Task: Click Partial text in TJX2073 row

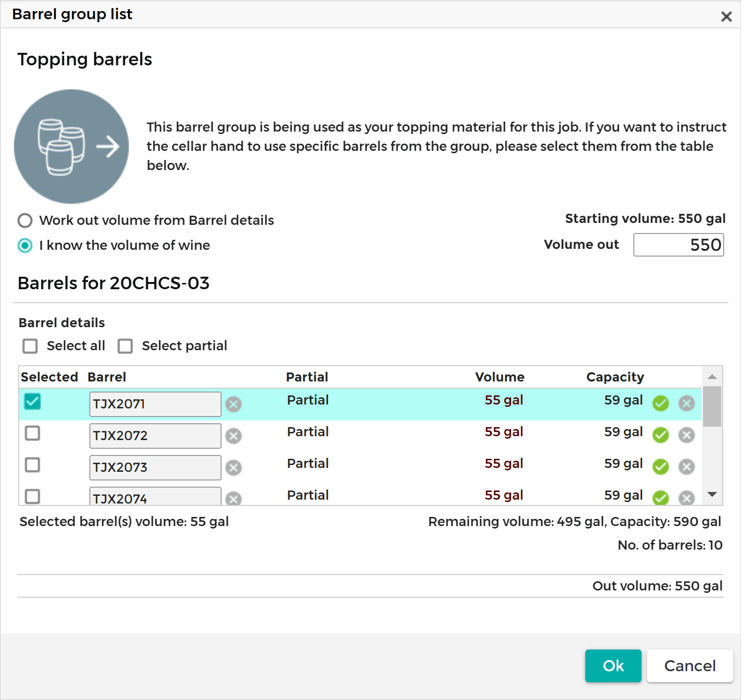Action: tap(308, 464)
